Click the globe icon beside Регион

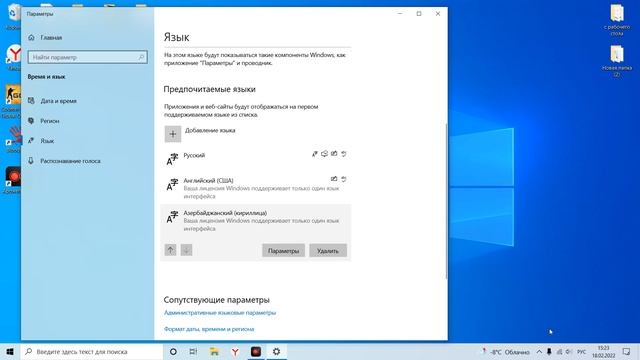click(31, 120)
